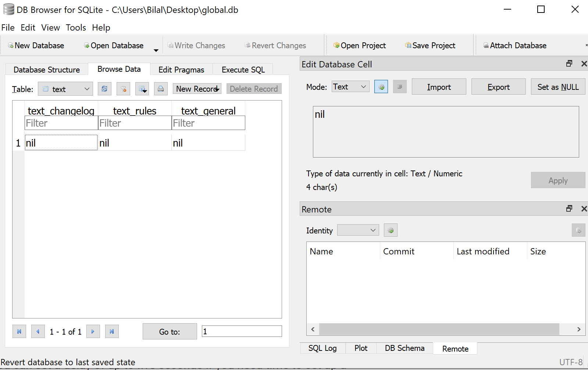Click text_changelog column header

61,110
